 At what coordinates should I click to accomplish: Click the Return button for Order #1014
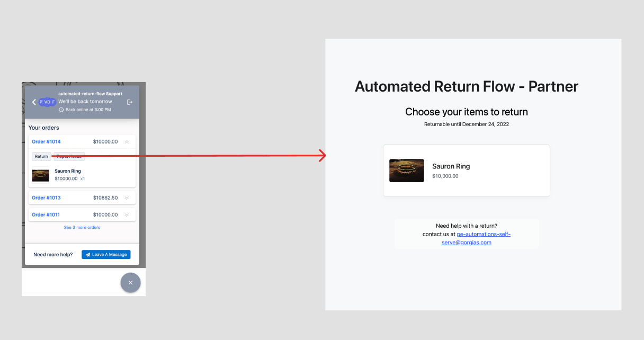click(41, 156)
